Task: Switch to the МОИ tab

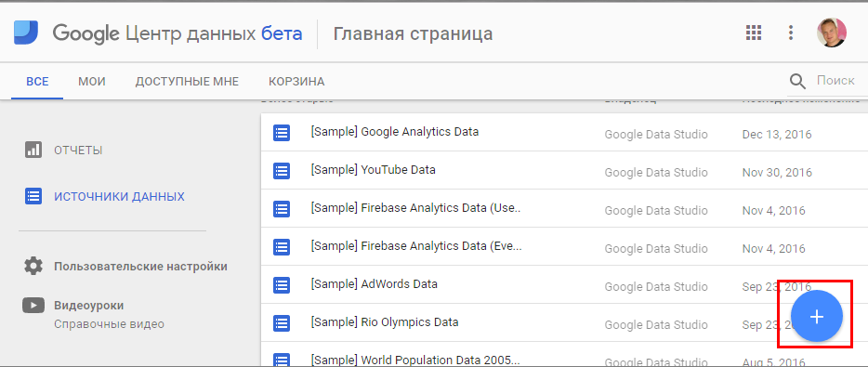Action: click(x=92, y=82)
